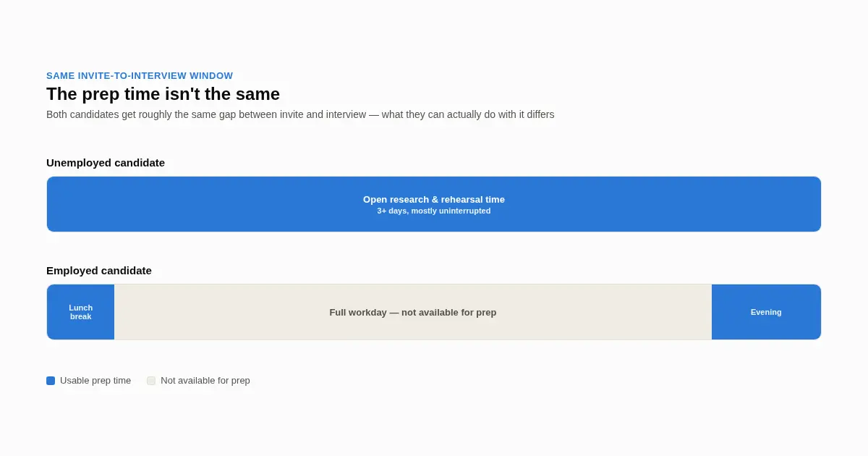Click 'Not available for prep' legend label

tap(205, 381)
